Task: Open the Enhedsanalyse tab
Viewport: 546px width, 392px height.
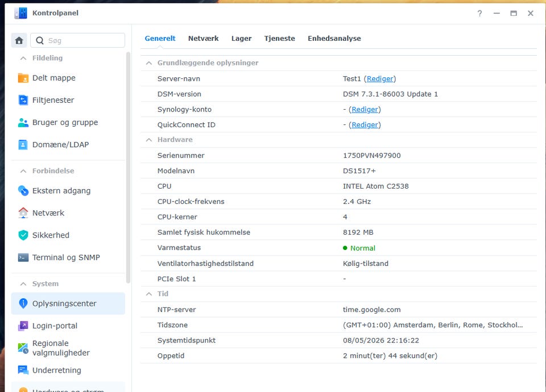Action: [334, 38]
